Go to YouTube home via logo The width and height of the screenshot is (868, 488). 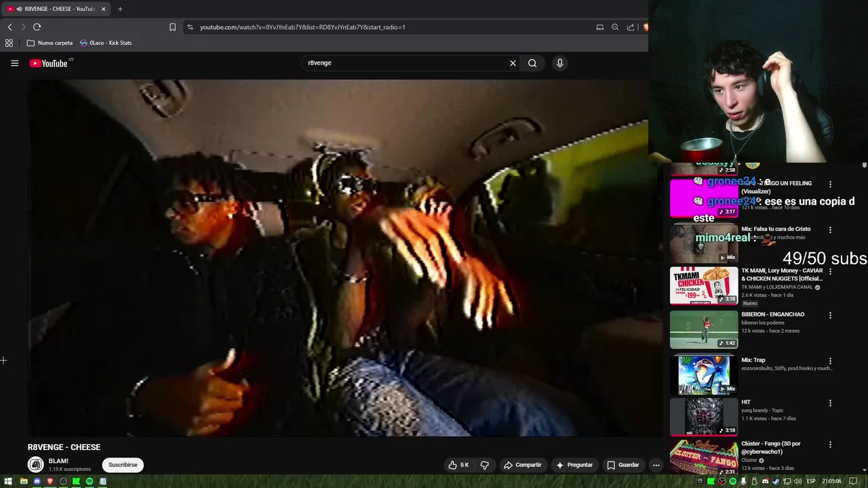pos(48,63)
